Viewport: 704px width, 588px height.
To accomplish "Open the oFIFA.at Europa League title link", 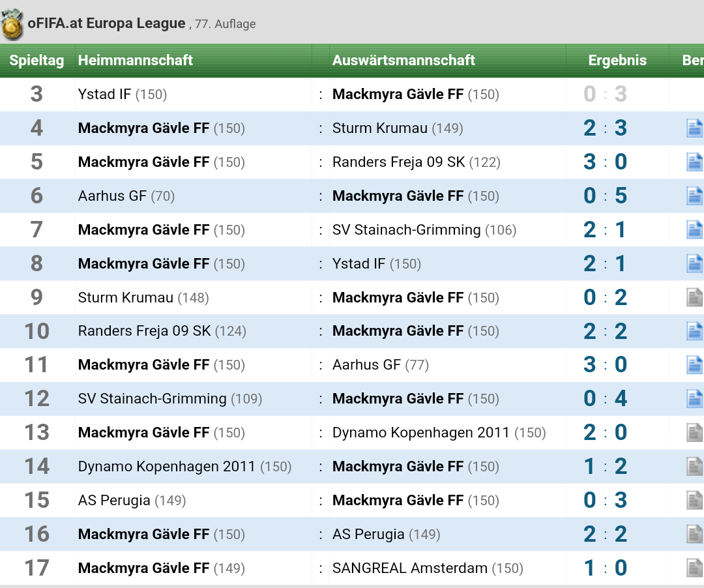I will tap(106, 23).
